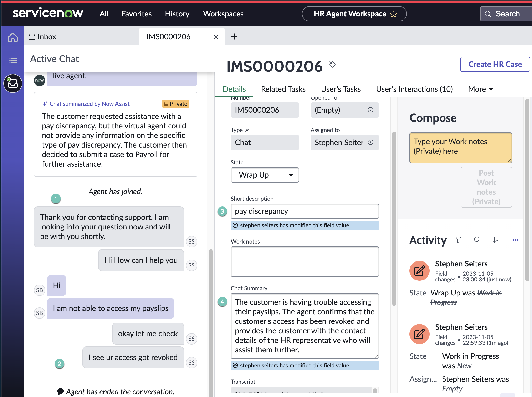The width and height of the screenshot is (532, 397).
Task: Click the tag icon next to IMS0000206
Action: [x=332, y=64]
